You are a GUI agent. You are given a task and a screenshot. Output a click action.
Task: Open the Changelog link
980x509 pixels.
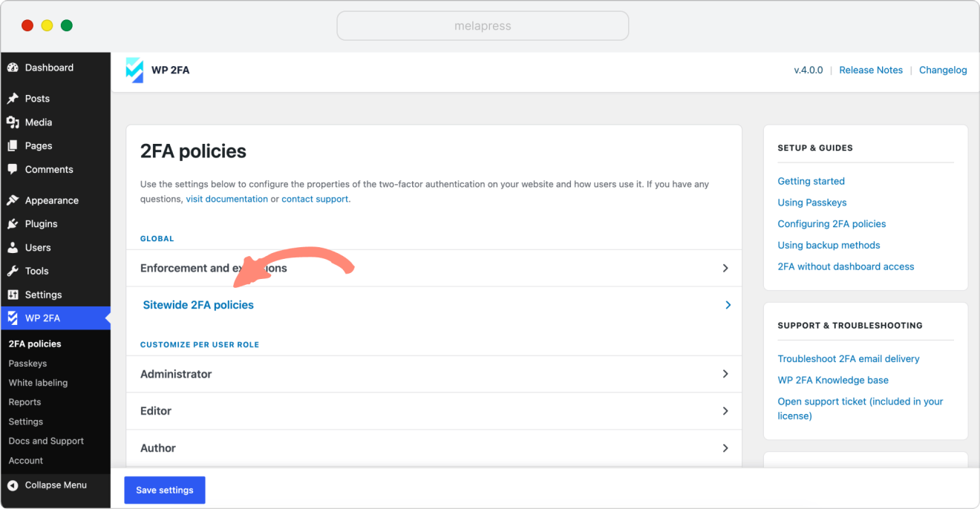(x=943, y=70)
